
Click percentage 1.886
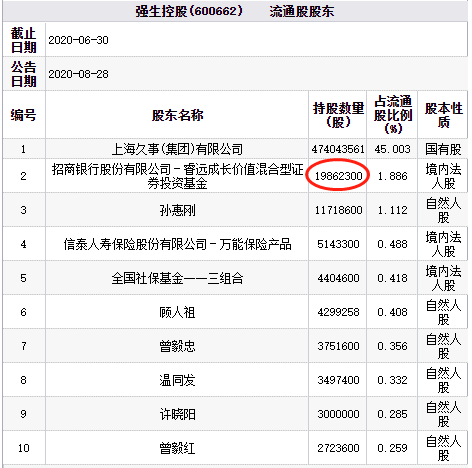pos(392,176)
